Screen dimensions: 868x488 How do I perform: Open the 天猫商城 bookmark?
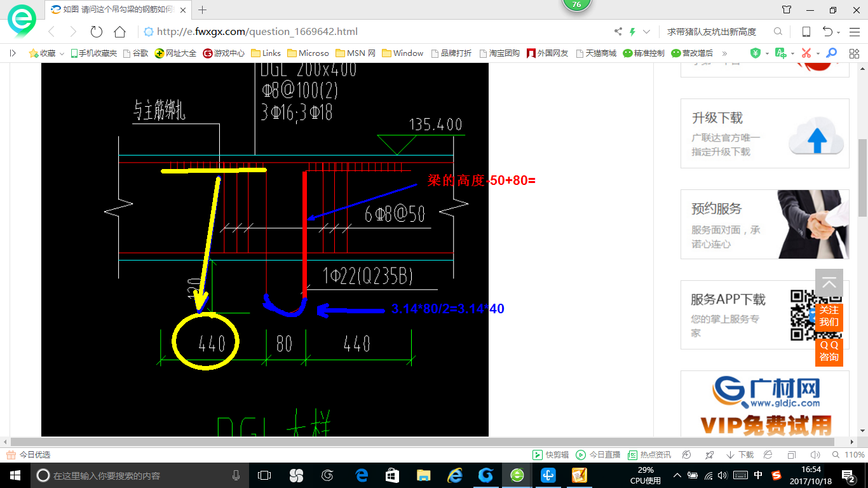(596, 53)
